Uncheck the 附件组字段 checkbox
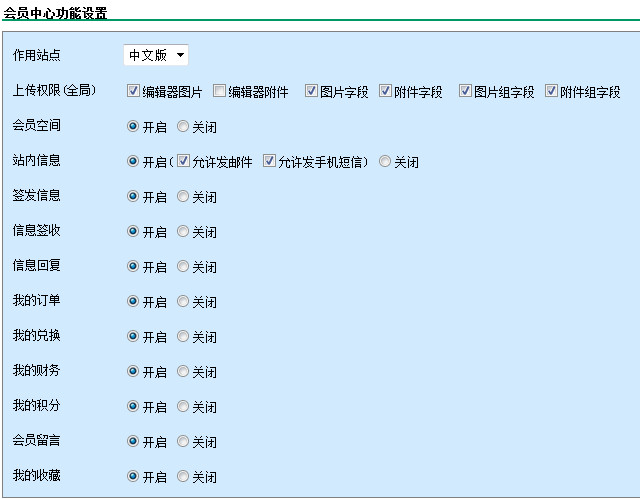The height and width of the screenshot is (499, 640). [551, 91]
